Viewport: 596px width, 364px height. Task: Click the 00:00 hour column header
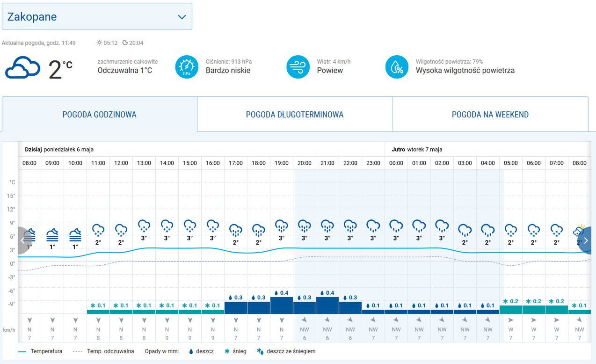pyautogui.click(x=396, y=163)
